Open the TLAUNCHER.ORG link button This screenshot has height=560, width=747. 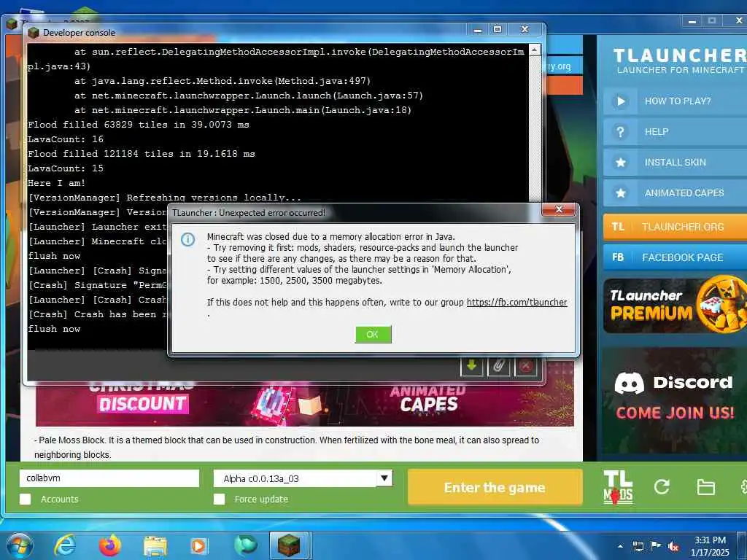point(675,227)
